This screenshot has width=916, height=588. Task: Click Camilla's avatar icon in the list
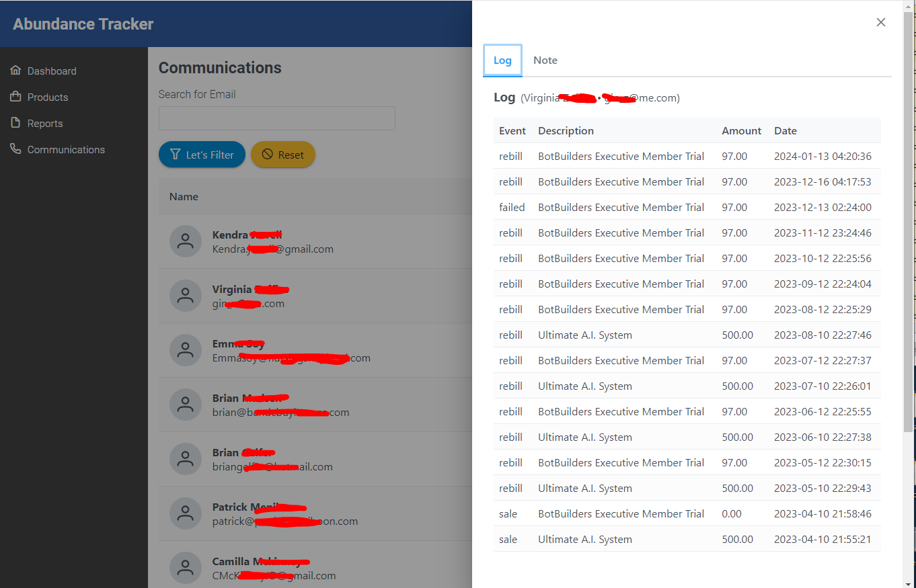coord(186,568)
